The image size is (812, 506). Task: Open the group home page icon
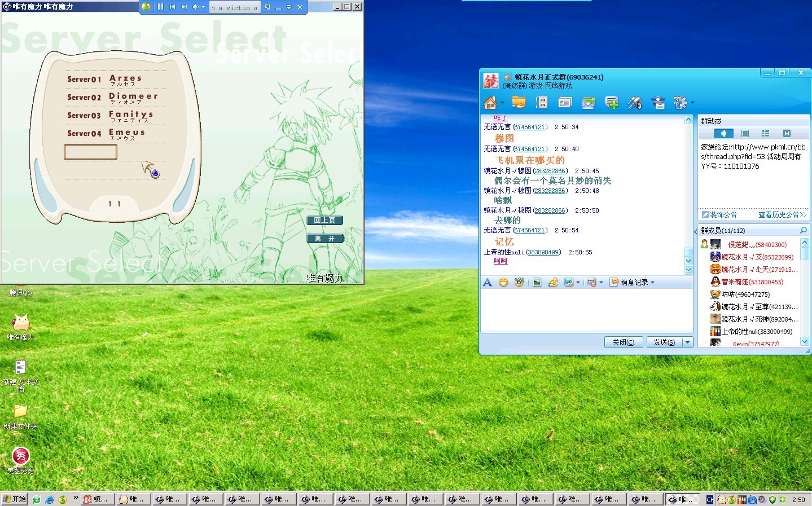coord(490,103)
